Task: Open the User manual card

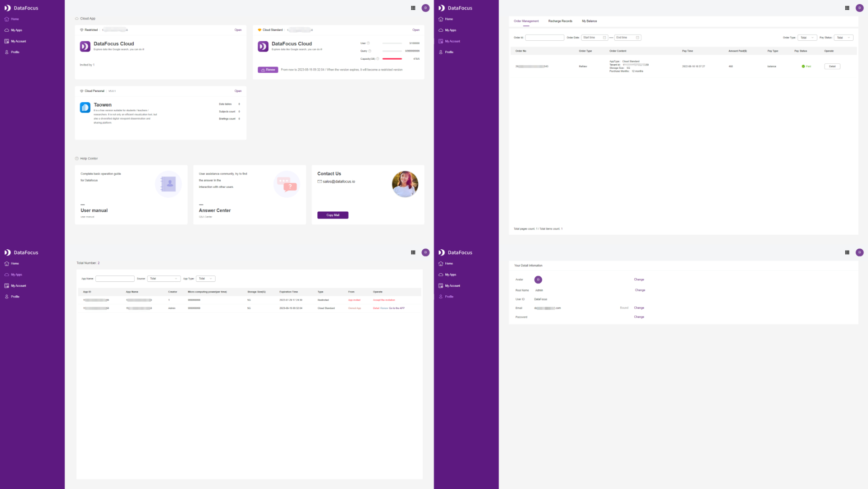Action: pos(131,195)
